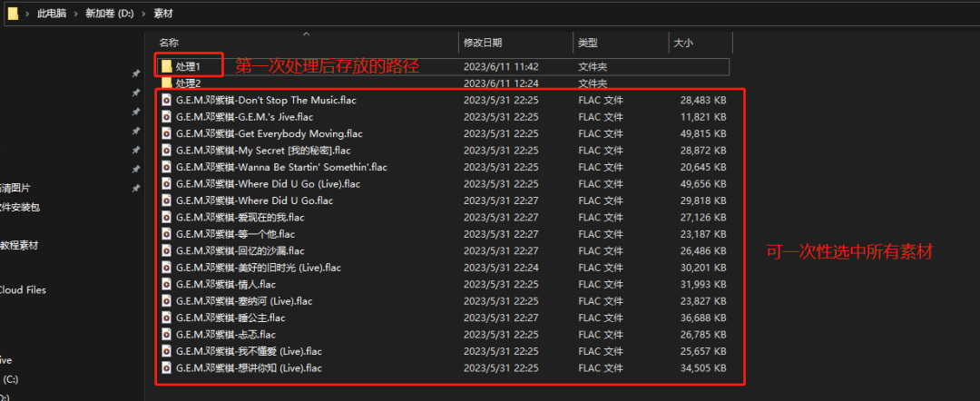Image resolution: width=980 pixels, height=401 pixels.
Task: Click the 34,505 KB size cell
Action: click(703, 368)
